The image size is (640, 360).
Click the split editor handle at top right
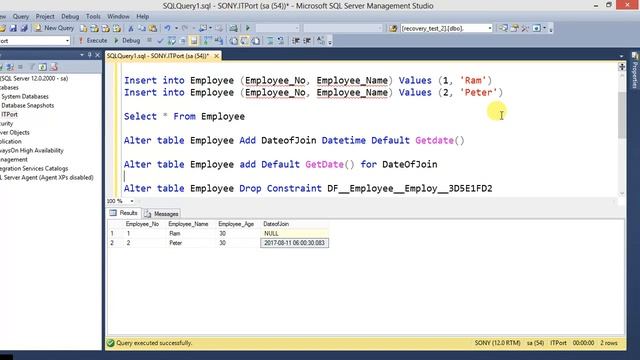click(x=621, y=67)
